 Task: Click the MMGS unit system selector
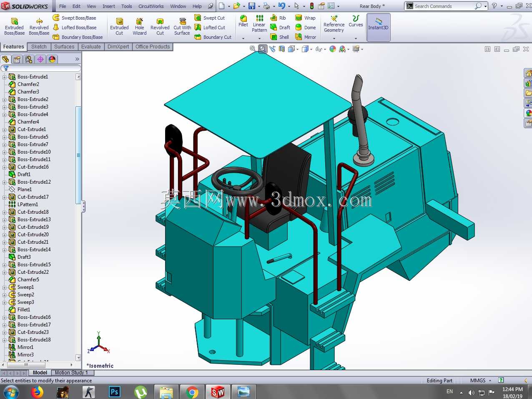tap(480, 381)
